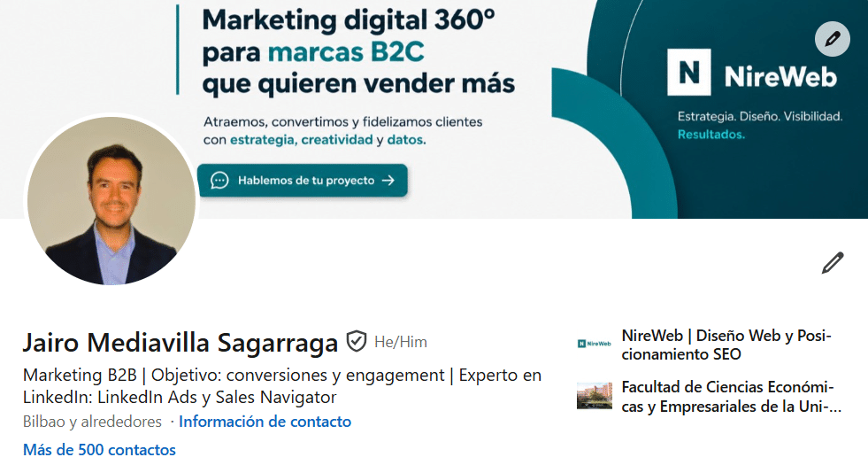Screen dimensions: 868x465
Task: Click the NireWeb company logo thumbnail
Action: pos(594,344)
